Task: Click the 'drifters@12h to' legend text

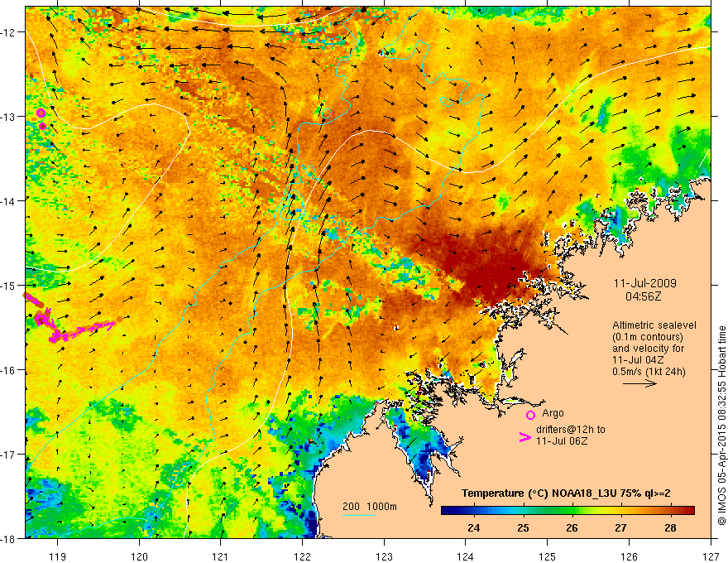Action: pyautogui.click(x=571, y=430)
